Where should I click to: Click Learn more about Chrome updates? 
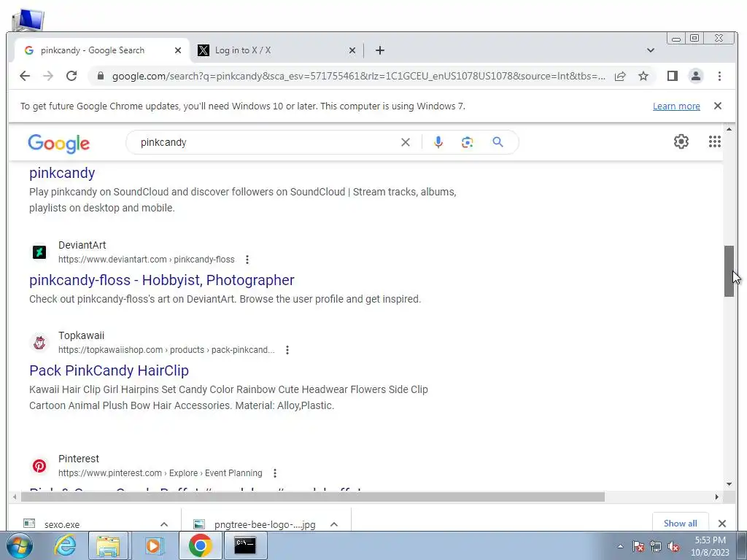pos(676,106)
